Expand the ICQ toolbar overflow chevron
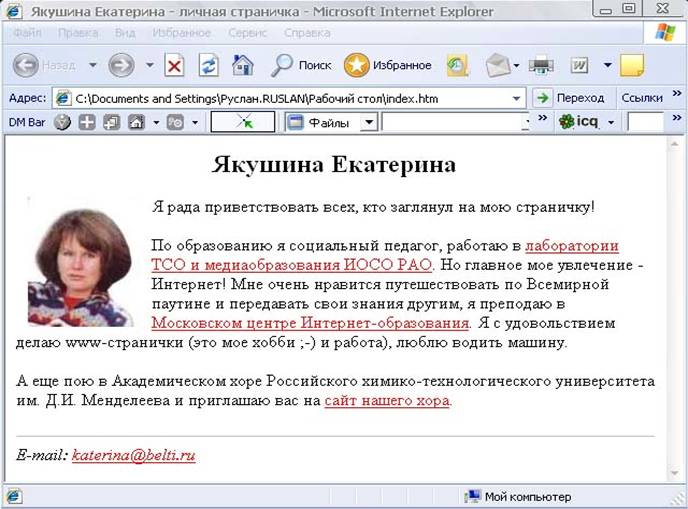The width and height of the screenshot is (688, 509). [677, 117]
